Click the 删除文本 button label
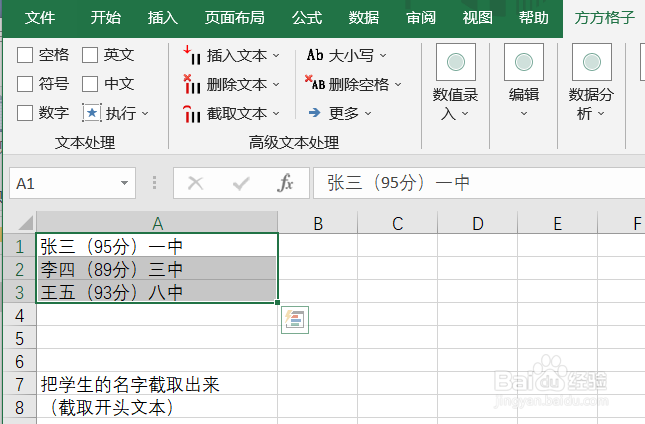Image resolution: width=645 pixels, height=424 pixels. (x=237, y=85)
